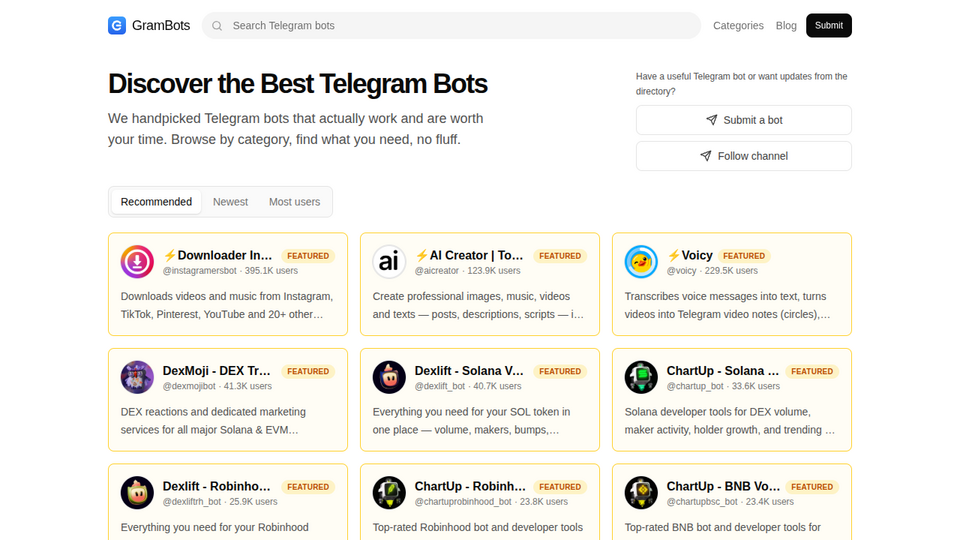Open the Categories menu link
This screenshot has height=540, width=960.
point(738,26)
